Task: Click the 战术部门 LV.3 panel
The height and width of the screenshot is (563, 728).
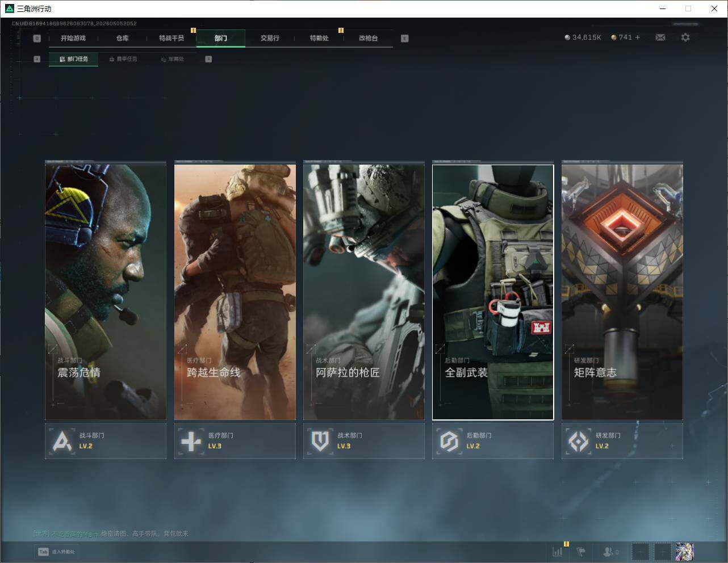Action: tap(364, 441)
